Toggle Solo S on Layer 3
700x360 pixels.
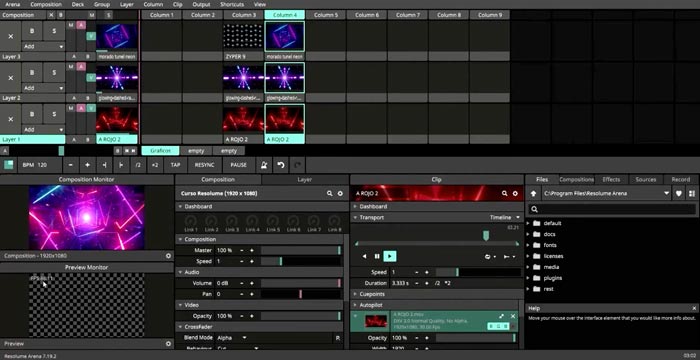[x=54, y=31]
